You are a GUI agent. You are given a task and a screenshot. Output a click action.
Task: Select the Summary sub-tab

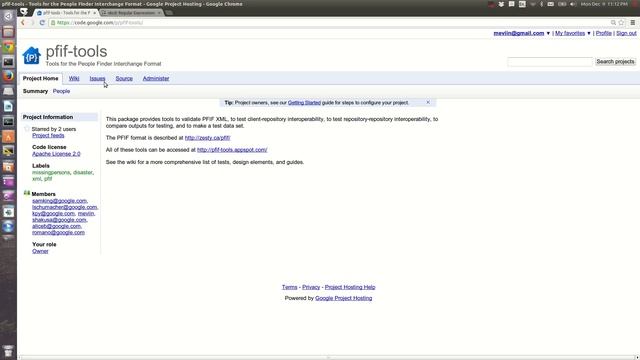click(35, 91)
